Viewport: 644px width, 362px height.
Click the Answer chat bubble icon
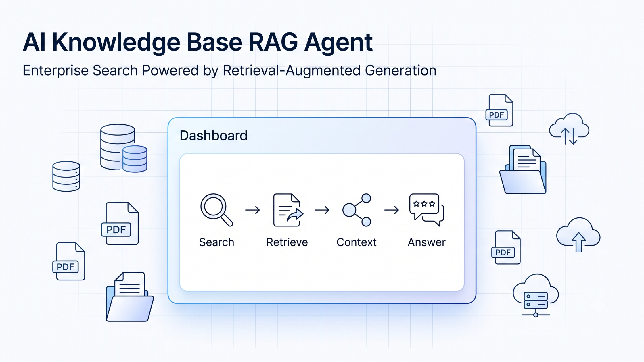[427, 210]
